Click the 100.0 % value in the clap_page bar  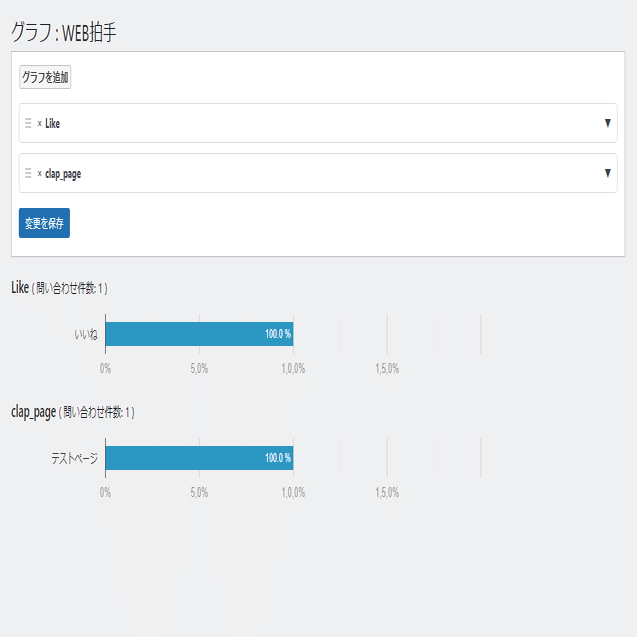277,458
